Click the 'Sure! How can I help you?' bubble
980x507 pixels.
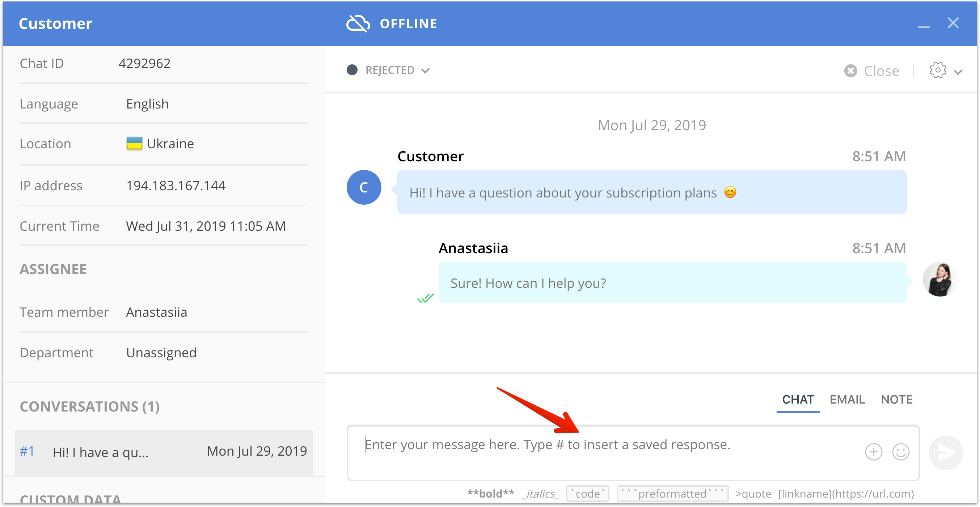[672, 282]
